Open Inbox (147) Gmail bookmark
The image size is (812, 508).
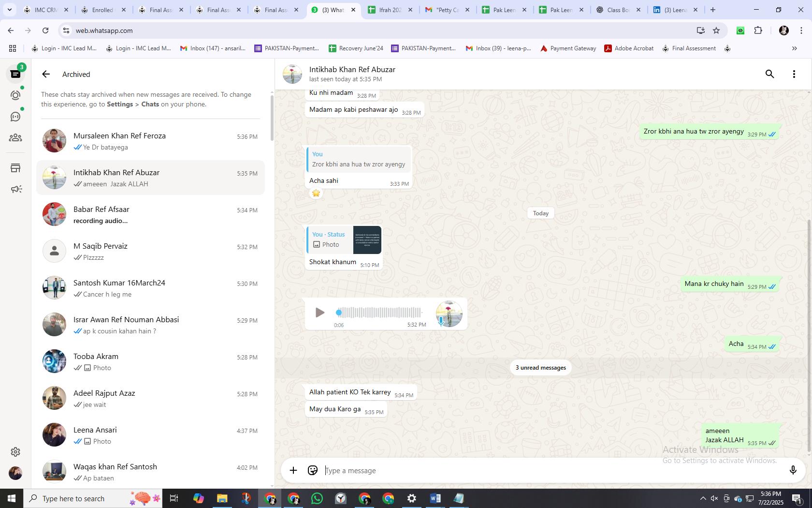(x=213, y=48)
